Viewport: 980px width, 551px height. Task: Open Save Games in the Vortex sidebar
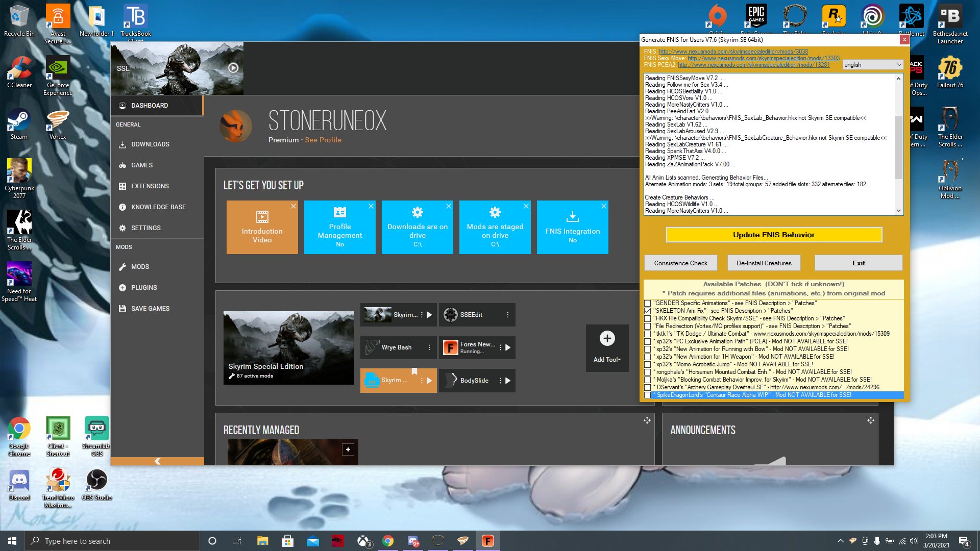click(157, 309)
